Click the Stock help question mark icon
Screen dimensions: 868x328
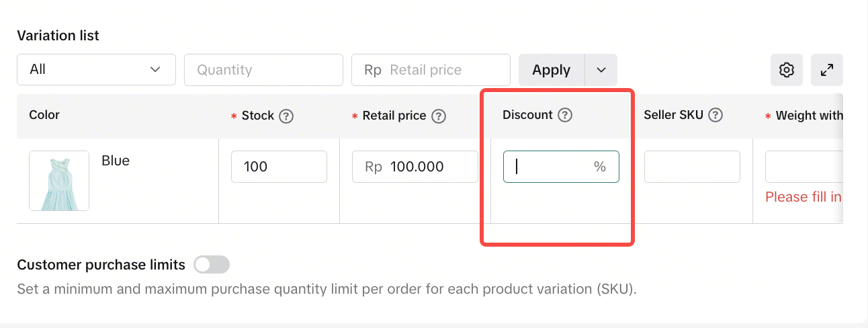(x=286, y=116)
